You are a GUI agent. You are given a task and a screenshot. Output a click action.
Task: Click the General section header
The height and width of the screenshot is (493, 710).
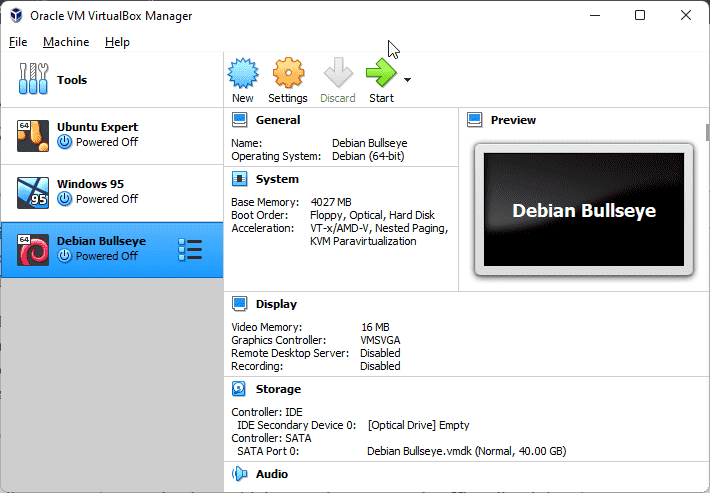coord(277,120)
